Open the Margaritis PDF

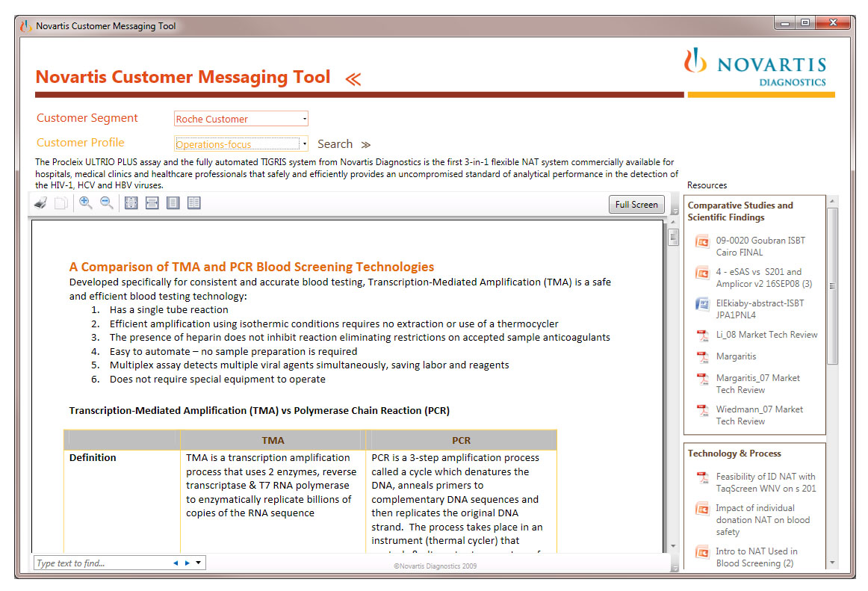(x=726, y=356)
